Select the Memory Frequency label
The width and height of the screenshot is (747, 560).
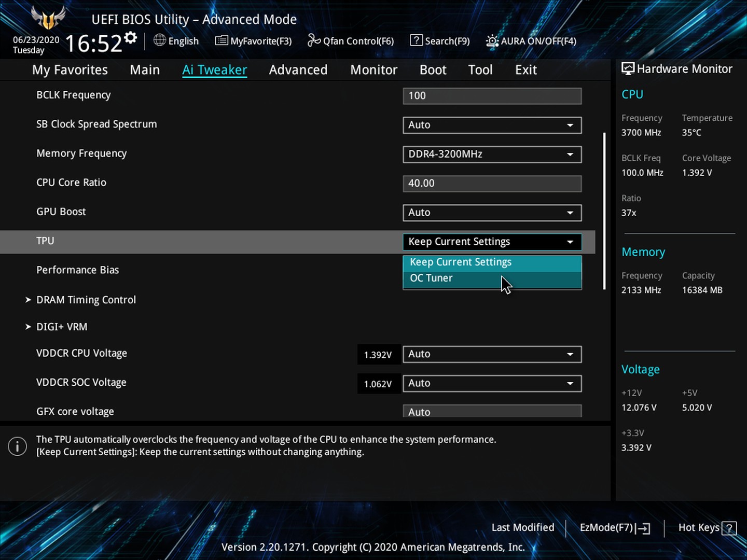click(x=81, y=153)
